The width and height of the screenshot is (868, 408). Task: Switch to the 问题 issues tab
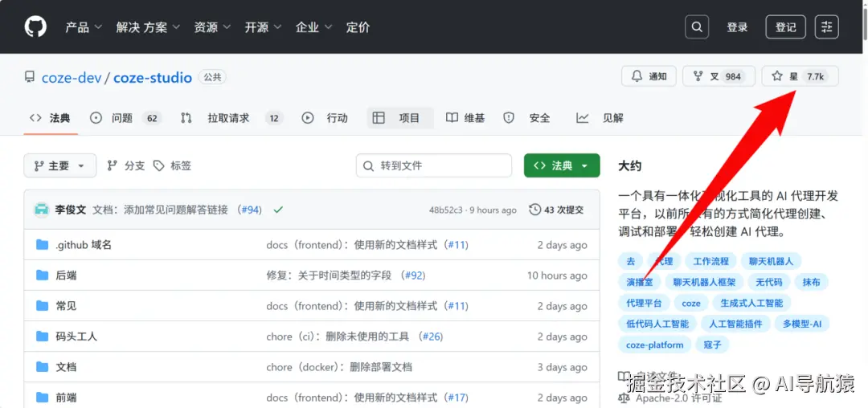pos(125,118)
